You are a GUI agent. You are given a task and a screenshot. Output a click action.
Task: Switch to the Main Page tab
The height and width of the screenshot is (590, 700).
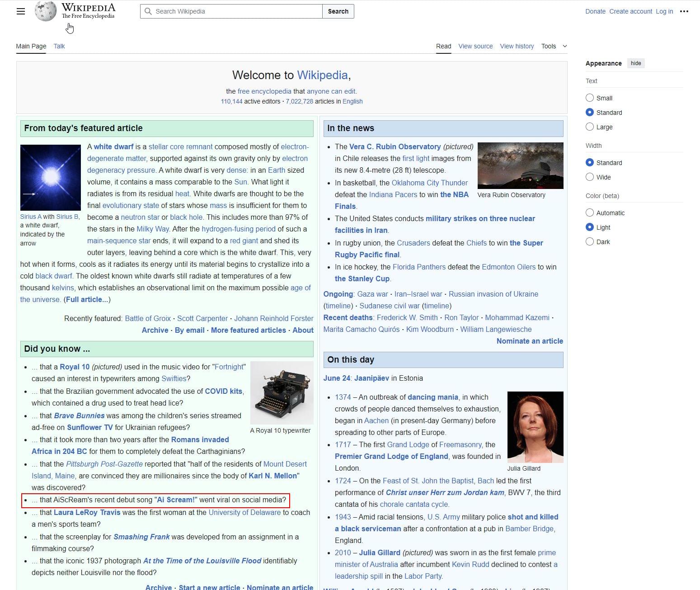click(x=31, y=46)
